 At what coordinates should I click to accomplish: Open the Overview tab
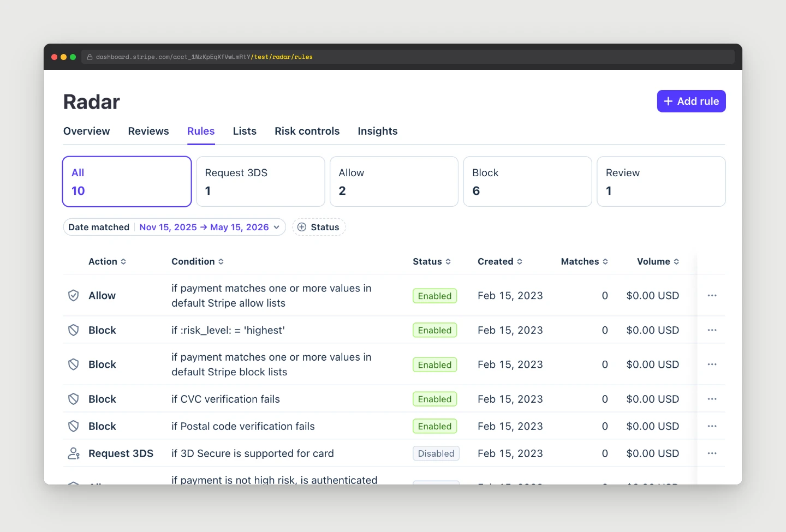coord(86,131)
